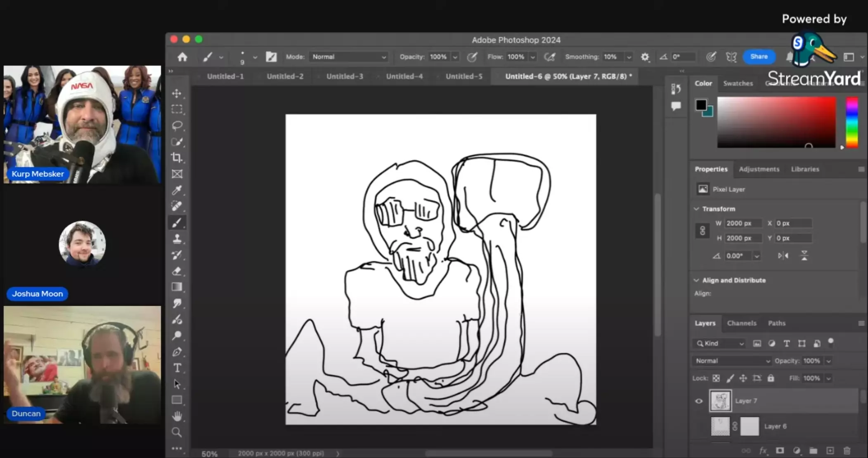Select the Gradient tool
The height and width of the screenshot is (458, 868).
tap(177, 287)
